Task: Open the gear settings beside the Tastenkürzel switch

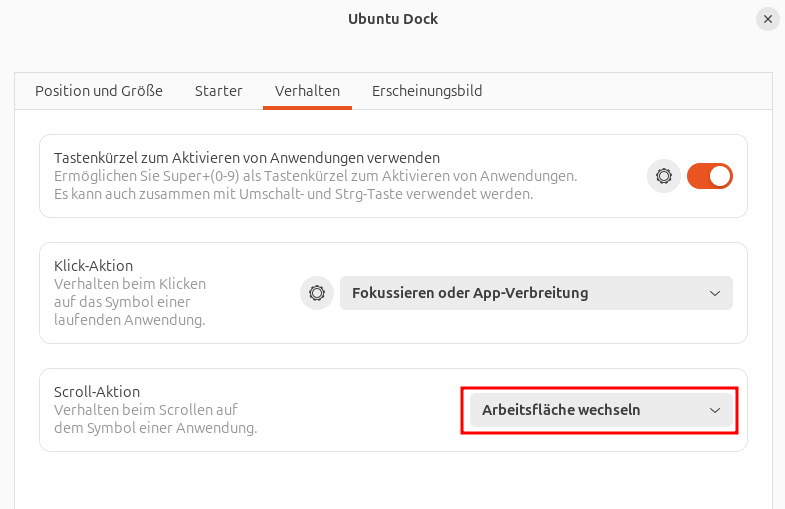Action: (663, 177)
